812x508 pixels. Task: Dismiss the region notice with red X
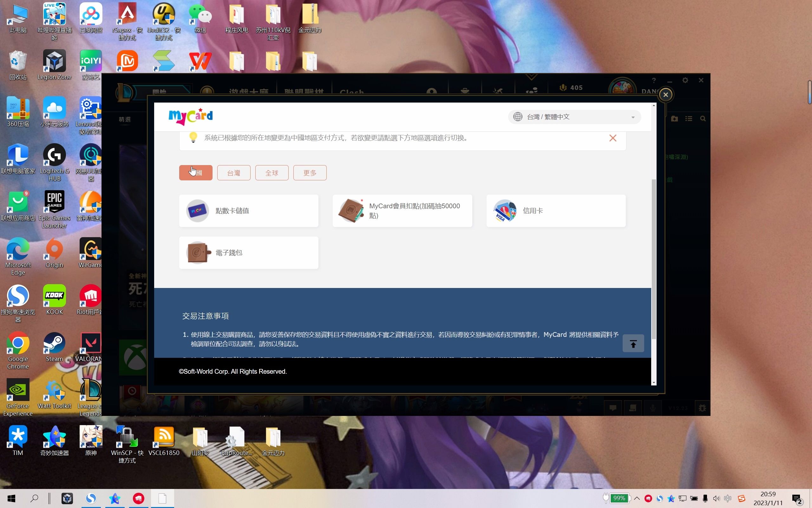coord(613,138)
